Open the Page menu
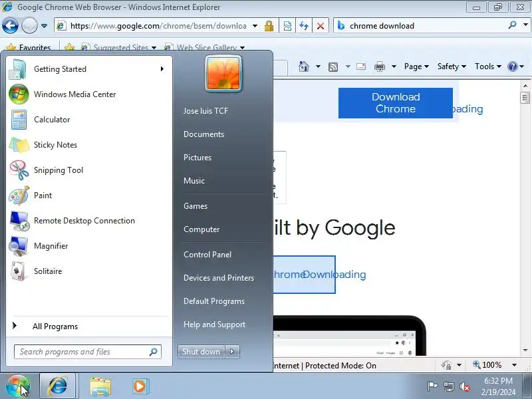Screen dimensions: 532x399 pos(416,66)
